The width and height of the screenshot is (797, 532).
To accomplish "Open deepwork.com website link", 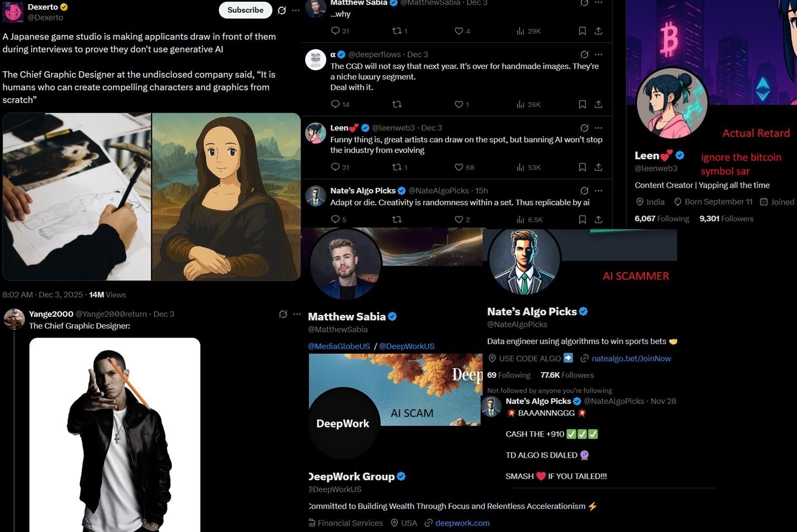I will point(462,523).
